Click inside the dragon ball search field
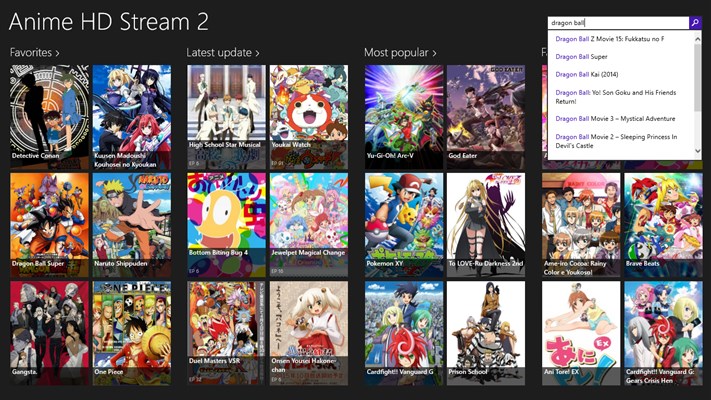This screenshot has height=400, width=711. click(618, 23)
